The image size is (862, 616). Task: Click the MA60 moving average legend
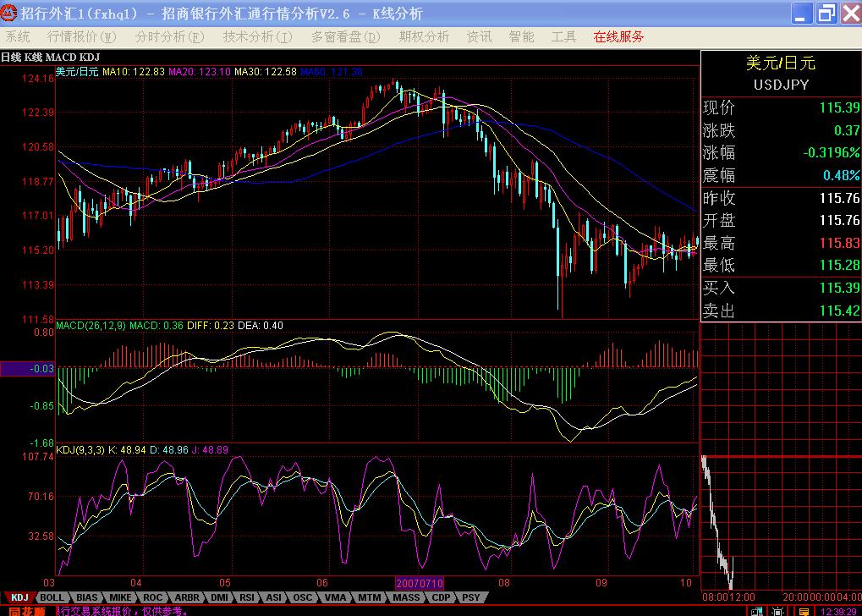coord(332,71)
